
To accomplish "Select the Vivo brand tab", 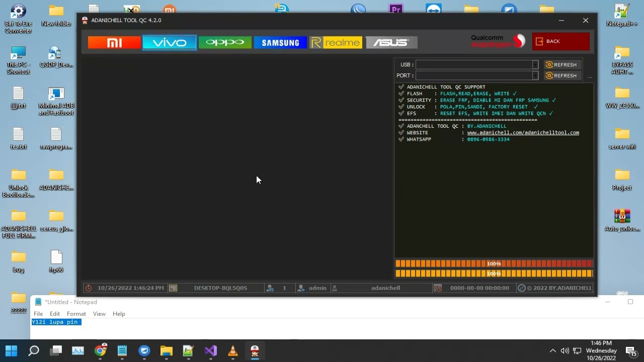I will click(170, 43).
